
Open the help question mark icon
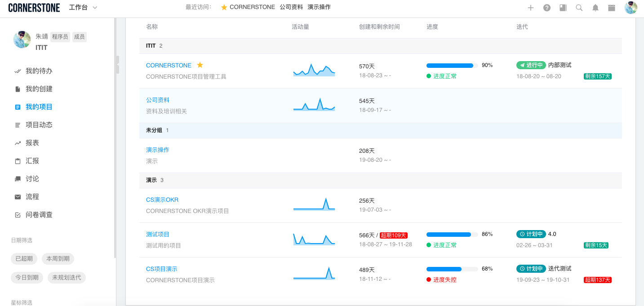(547, 8)
